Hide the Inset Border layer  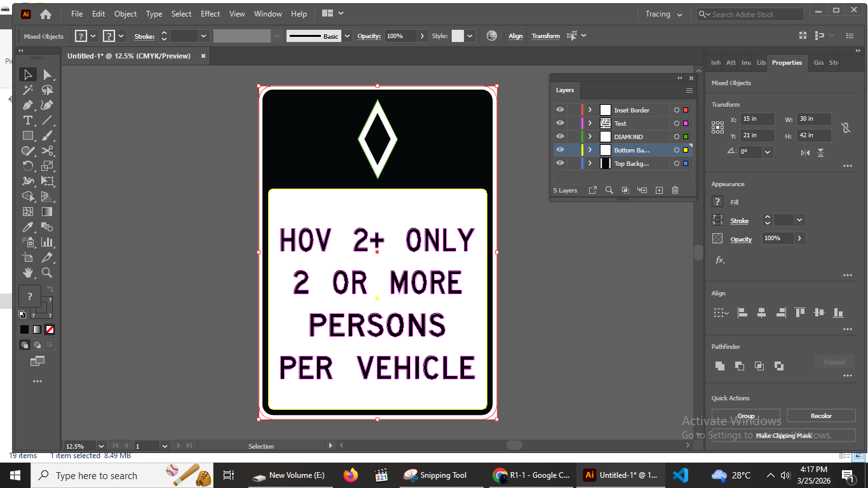560,110
